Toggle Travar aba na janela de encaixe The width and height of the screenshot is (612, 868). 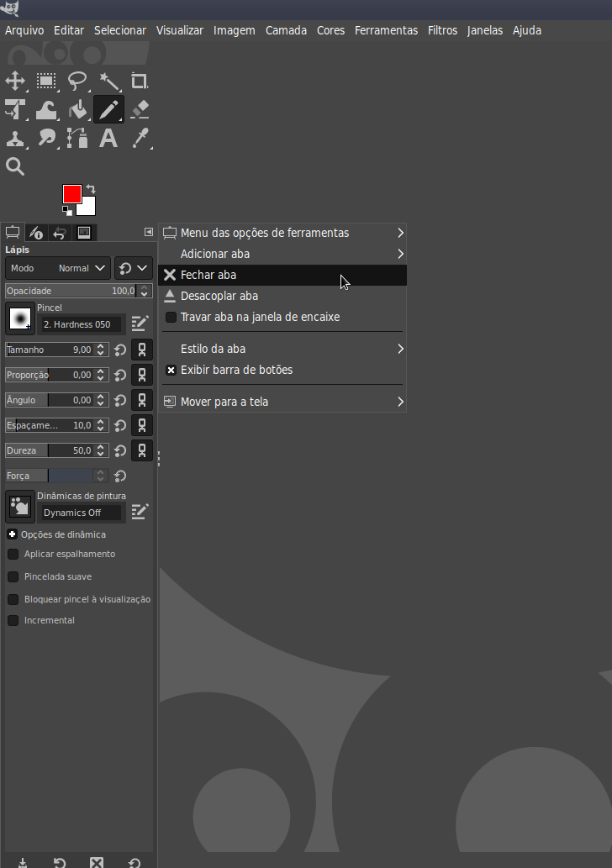[x=283, y=317]
